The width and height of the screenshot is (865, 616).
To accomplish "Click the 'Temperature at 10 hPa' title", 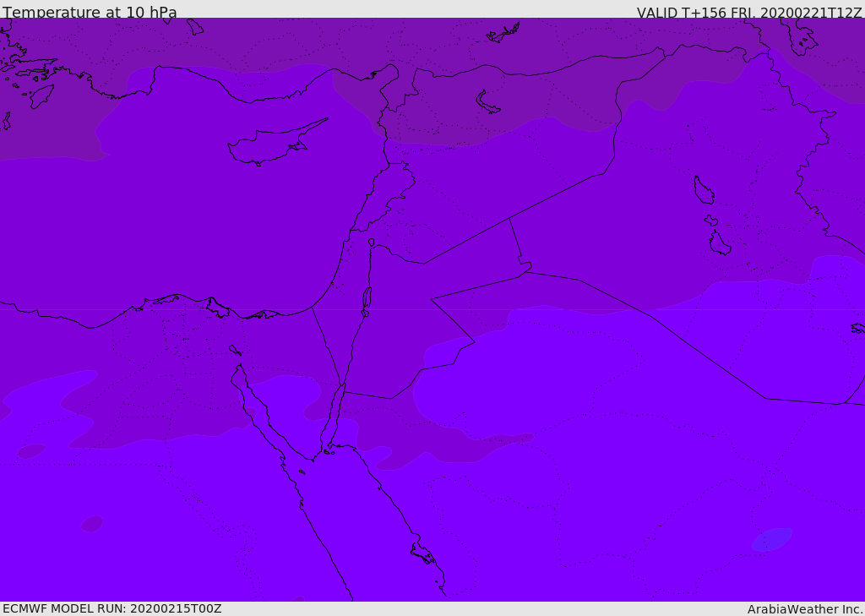I will (x=90, y=12).
